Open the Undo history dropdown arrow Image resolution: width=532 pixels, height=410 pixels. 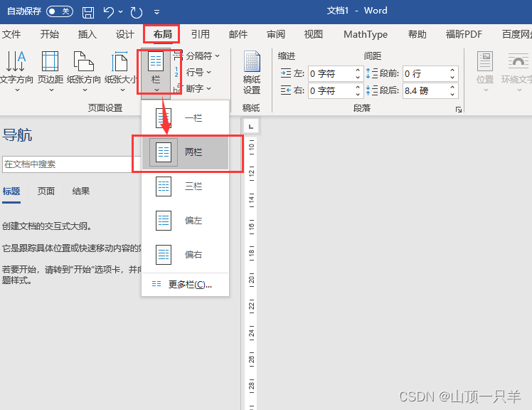click(x=120, y=12)
